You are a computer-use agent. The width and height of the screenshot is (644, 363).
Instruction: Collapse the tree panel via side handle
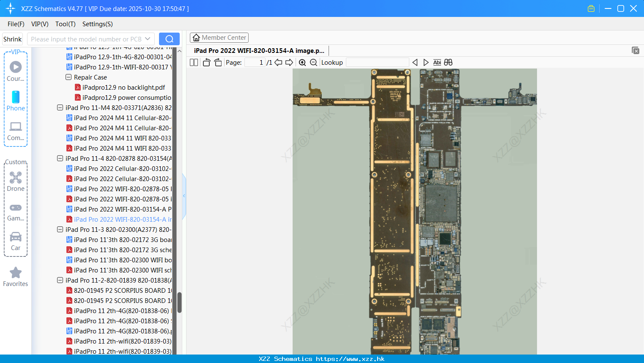click(184, 196)
